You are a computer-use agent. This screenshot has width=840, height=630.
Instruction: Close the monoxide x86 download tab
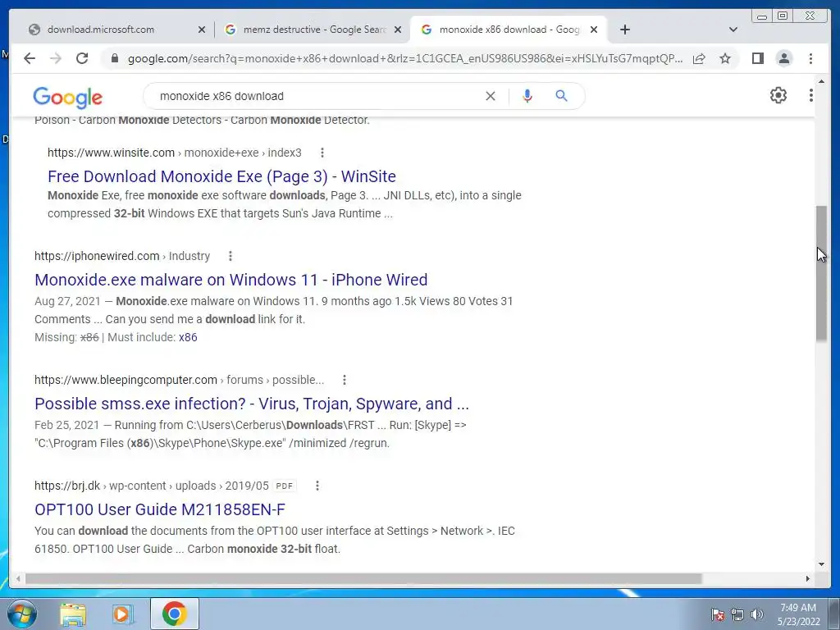pos(594,30)
